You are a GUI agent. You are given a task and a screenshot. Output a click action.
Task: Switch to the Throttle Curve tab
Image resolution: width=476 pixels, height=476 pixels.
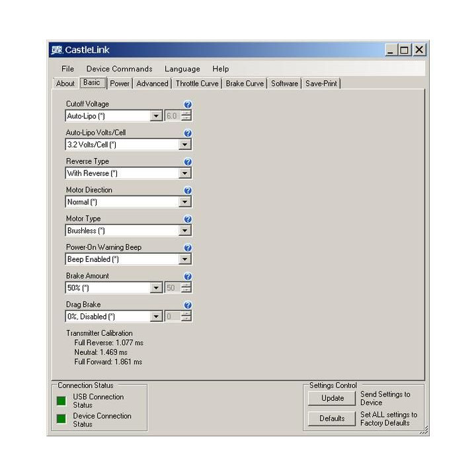point(197,83)
